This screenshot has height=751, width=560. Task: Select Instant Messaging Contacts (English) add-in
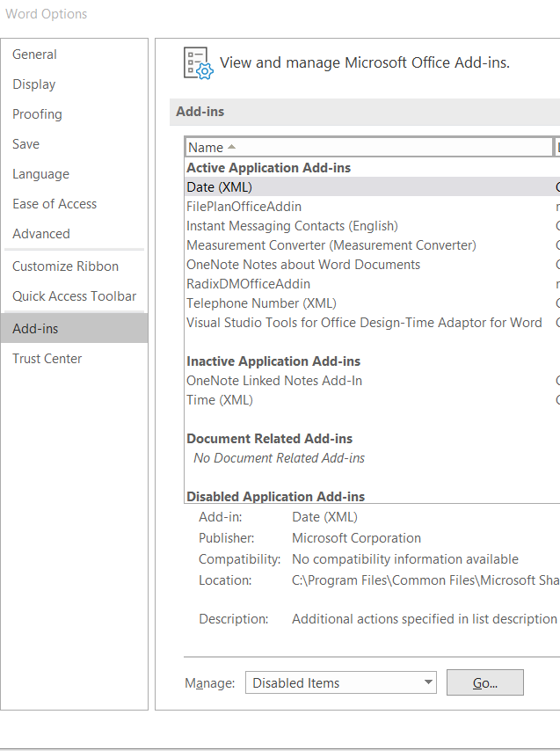pos(292,226)
